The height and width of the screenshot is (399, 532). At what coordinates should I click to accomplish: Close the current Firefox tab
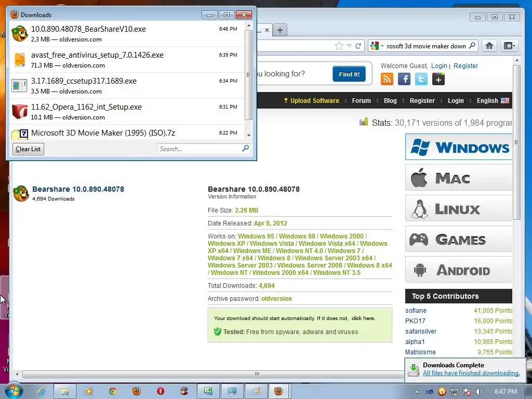coord(267,30)
